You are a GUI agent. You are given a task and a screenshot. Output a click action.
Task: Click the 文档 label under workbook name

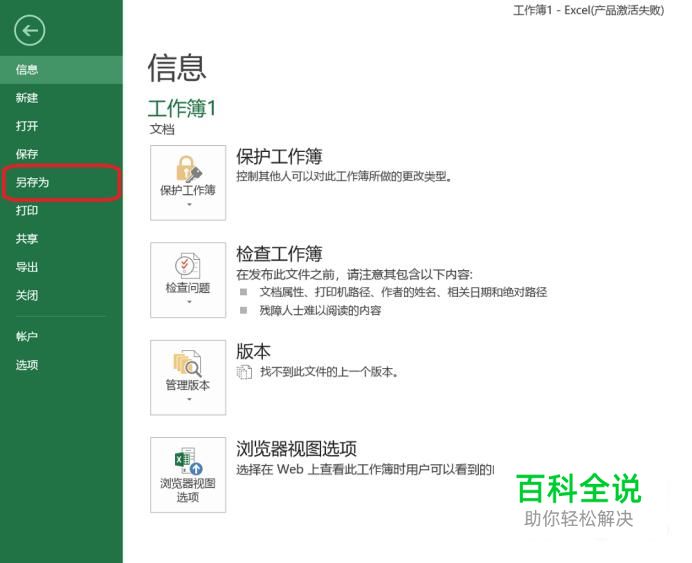(162, 129)
